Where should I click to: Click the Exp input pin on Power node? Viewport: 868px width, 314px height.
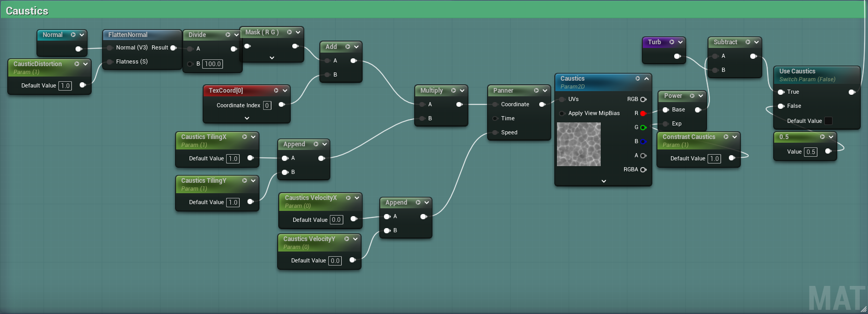tap(665, 124)
